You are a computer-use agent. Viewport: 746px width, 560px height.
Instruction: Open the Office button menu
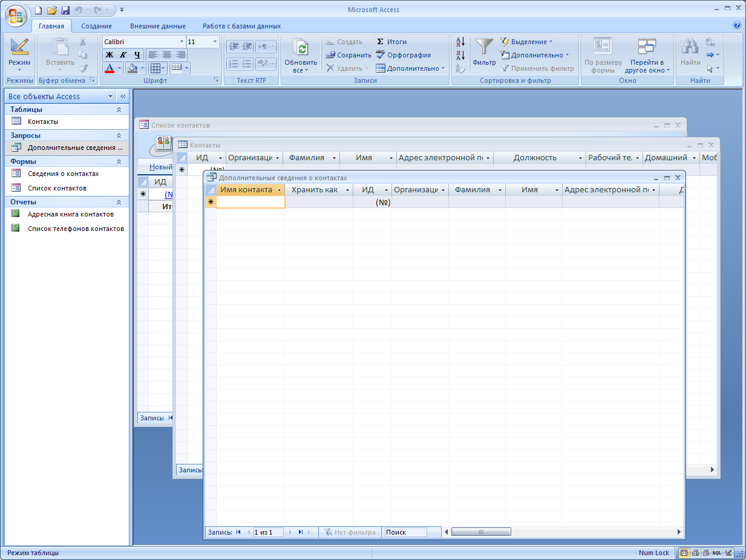(x=16, y=15)
